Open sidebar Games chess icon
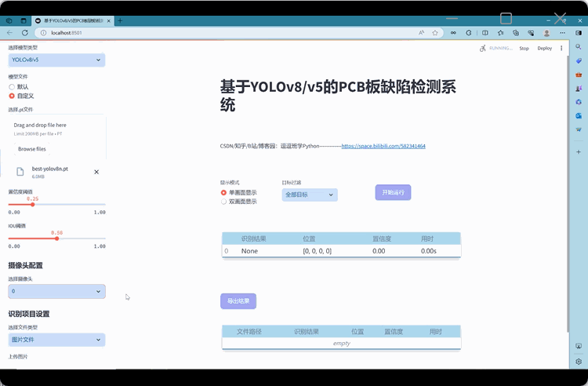 click(x=579, y=89)
